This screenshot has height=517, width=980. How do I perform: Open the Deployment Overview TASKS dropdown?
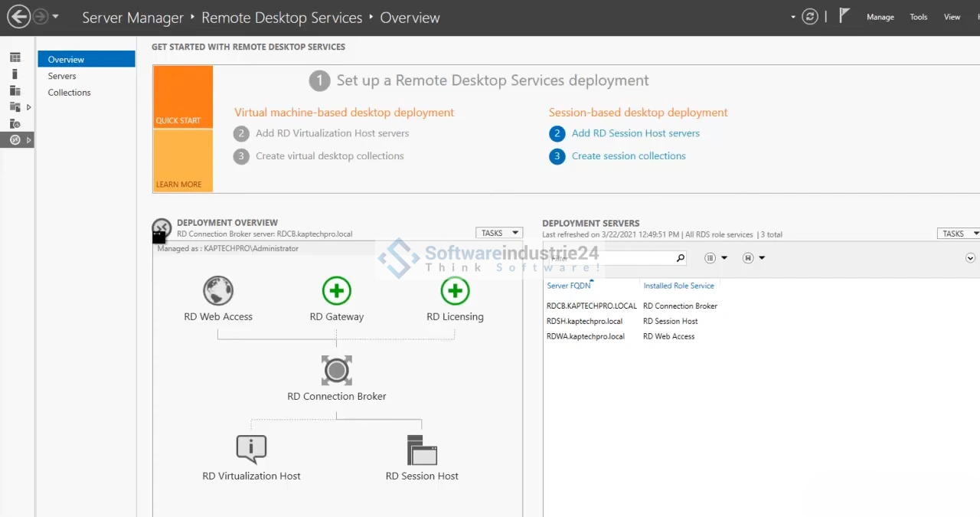click(498, 233)
